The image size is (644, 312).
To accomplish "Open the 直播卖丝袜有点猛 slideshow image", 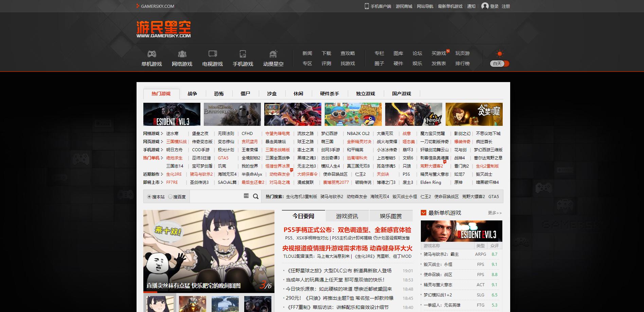I will tap(209, 251).
